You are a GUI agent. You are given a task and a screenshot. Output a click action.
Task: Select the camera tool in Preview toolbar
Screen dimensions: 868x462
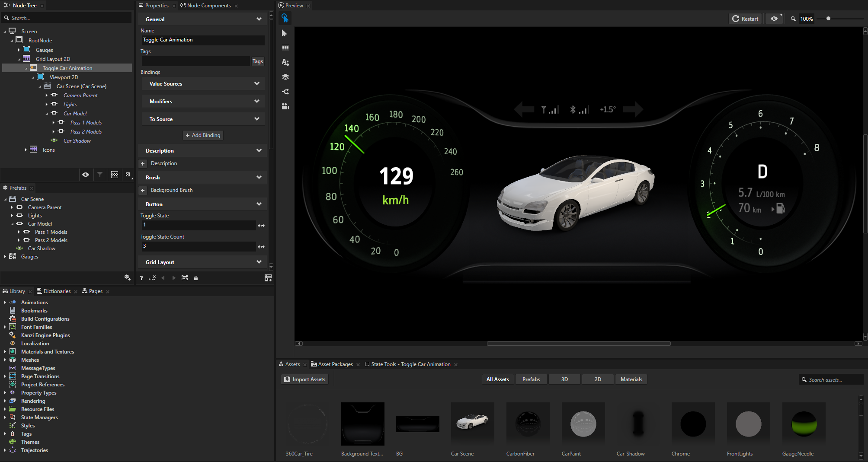(285, 106)
